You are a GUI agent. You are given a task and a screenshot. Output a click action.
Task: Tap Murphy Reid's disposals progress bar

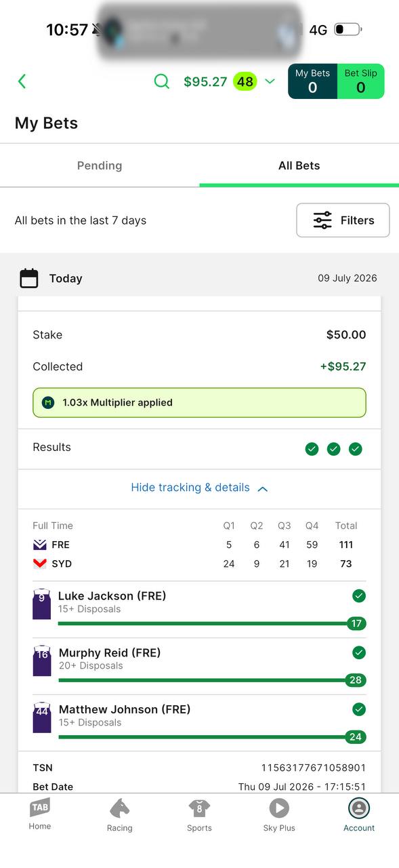(212, 680)
